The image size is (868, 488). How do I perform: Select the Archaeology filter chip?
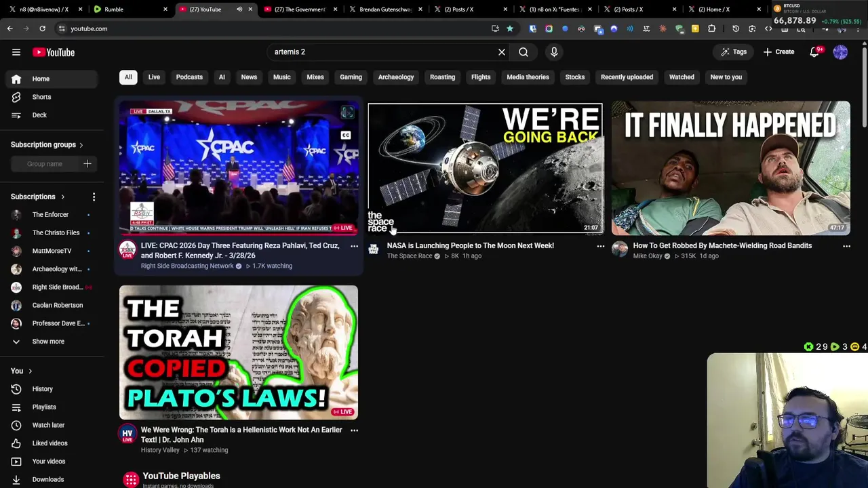pyautogui.click(x=396, y=77)
